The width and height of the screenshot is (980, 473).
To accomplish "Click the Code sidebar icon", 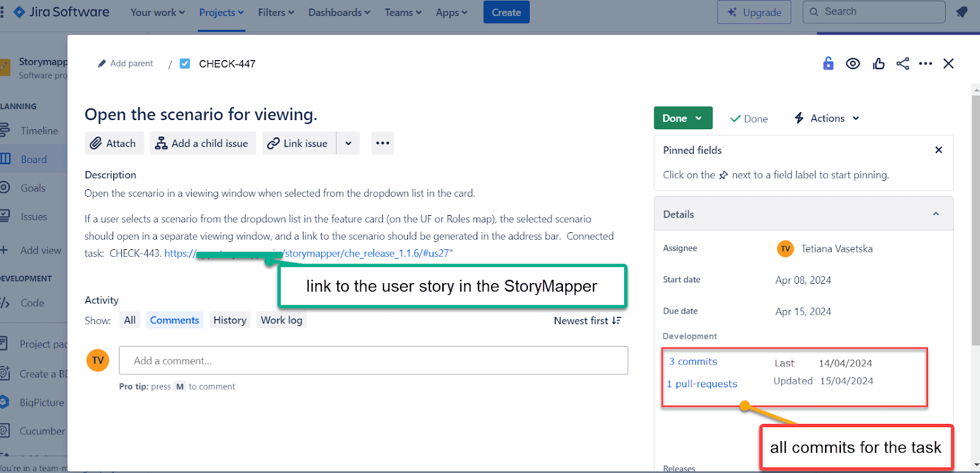I will (x=5, y=303).
